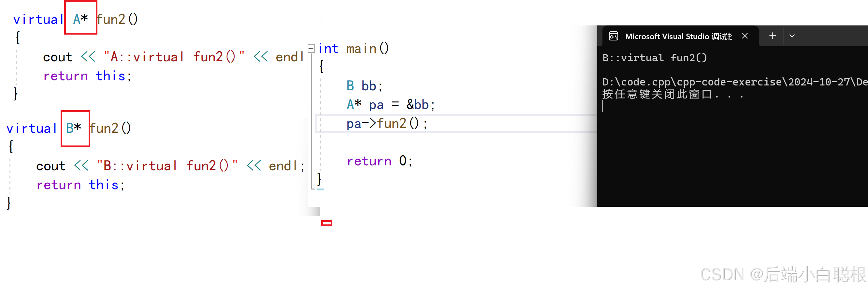Click the 'A* pa = &bb;' line

(391, 104)
